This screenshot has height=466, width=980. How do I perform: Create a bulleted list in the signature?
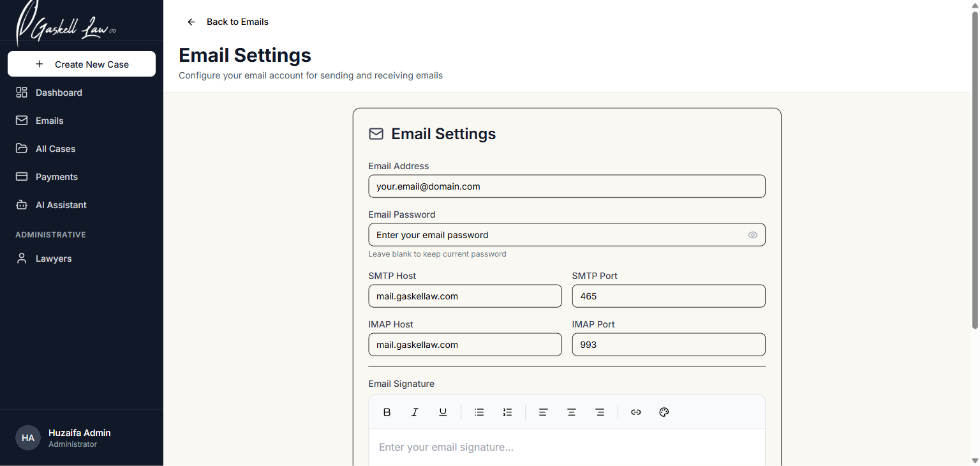479,412
